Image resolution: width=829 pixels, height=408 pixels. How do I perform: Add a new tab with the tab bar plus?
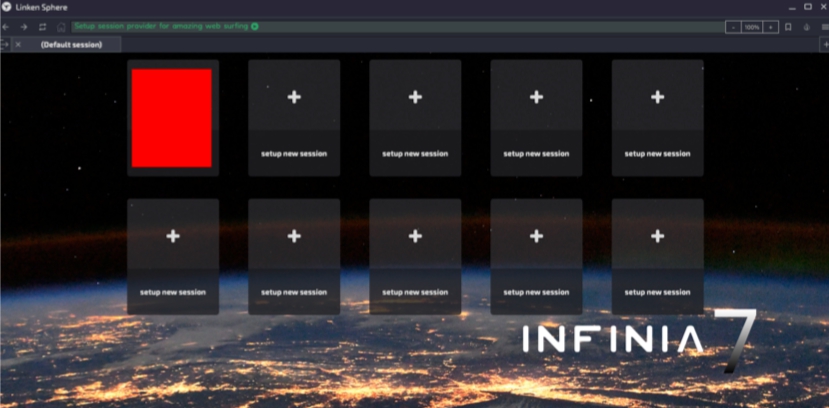[825, 45]
